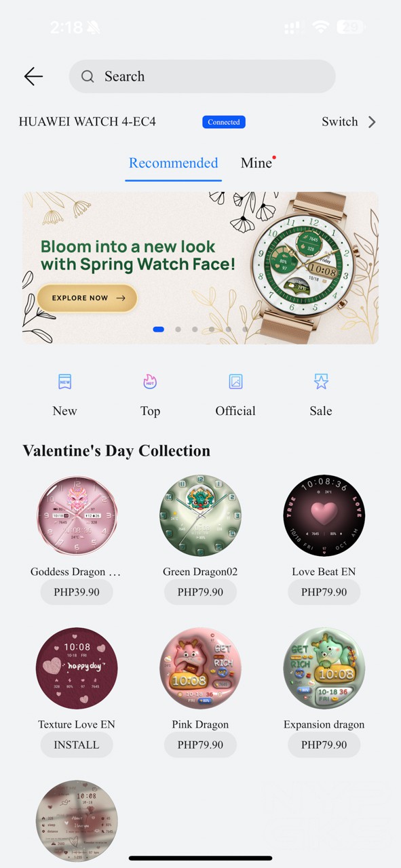Select the second banner carousel dot
The height and width of the screenshot is (868, 401).
tap(178, 330)
